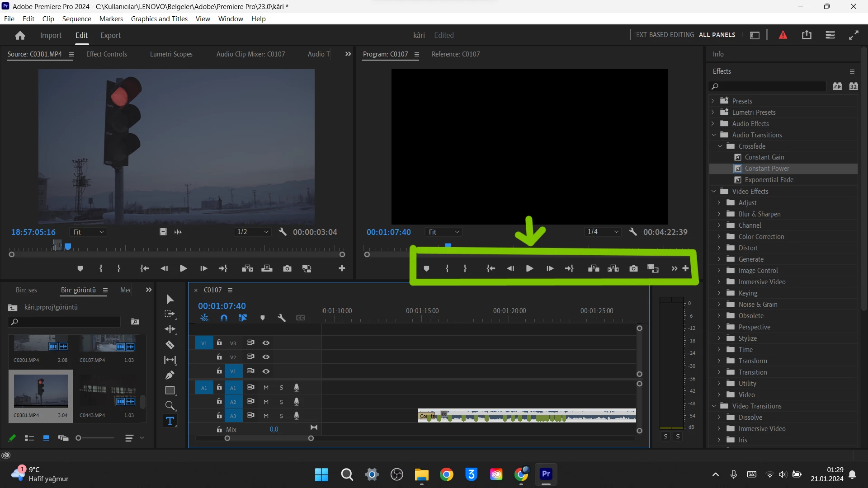868x488 pixels.
Task: Go to the Export workspace
Action: pyautogui.click(x=110, y=35)
